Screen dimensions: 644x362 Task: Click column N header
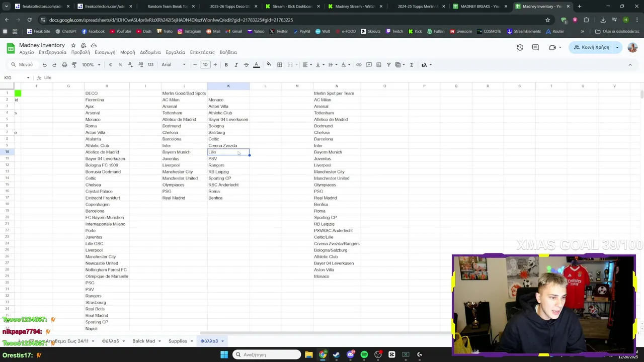point(337,86)
